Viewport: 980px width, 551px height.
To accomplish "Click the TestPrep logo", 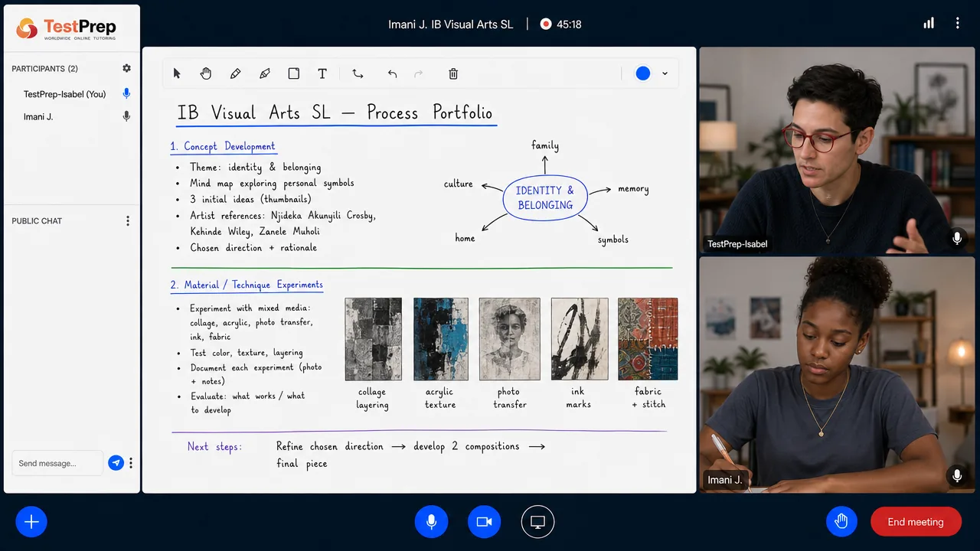I will 67,28.
